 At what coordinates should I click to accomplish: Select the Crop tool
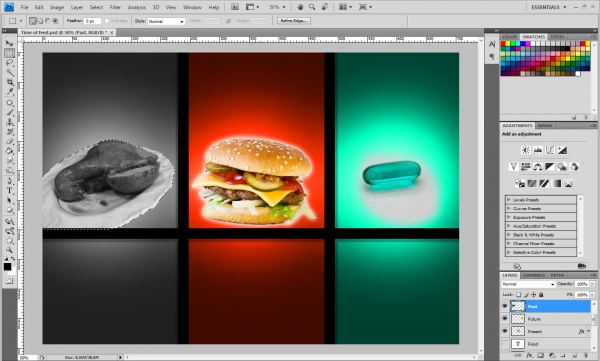point(9,82)
